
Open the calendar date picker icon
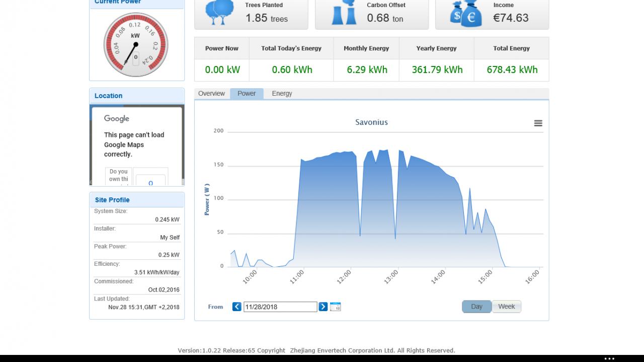[336, 307]
